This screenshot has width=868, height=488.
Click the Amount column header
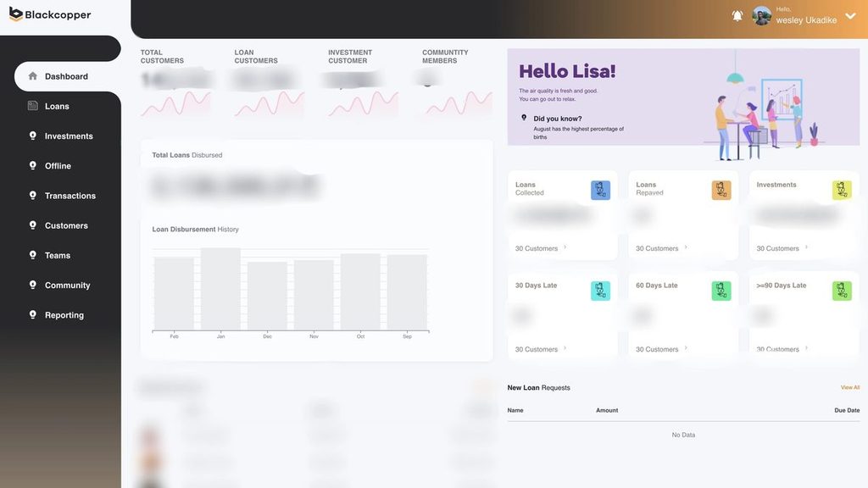tap(607, 410)
